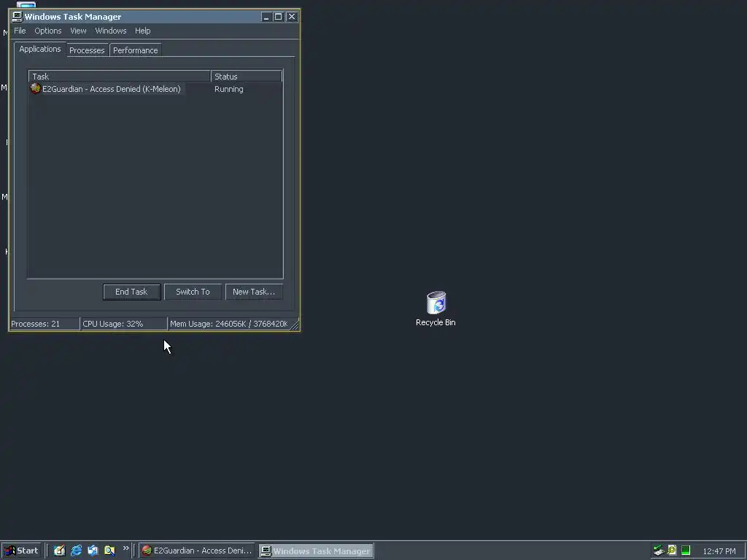The height and width of the screenshot is (560, 747).
Task: Open the Options menu
Action: (x=47, y=31)
